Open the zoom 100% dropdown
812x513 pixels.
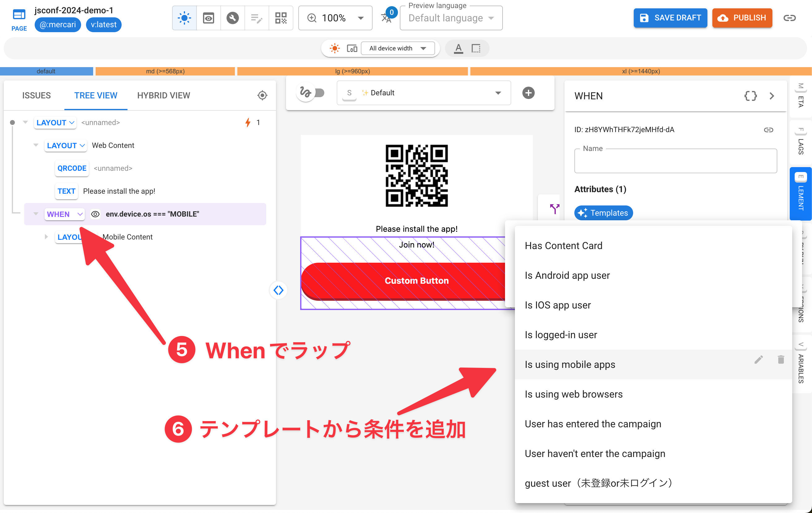[335, 18]
